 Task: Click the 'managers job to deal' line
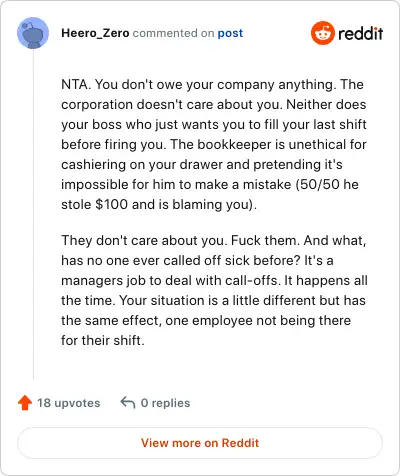point(214,281)
